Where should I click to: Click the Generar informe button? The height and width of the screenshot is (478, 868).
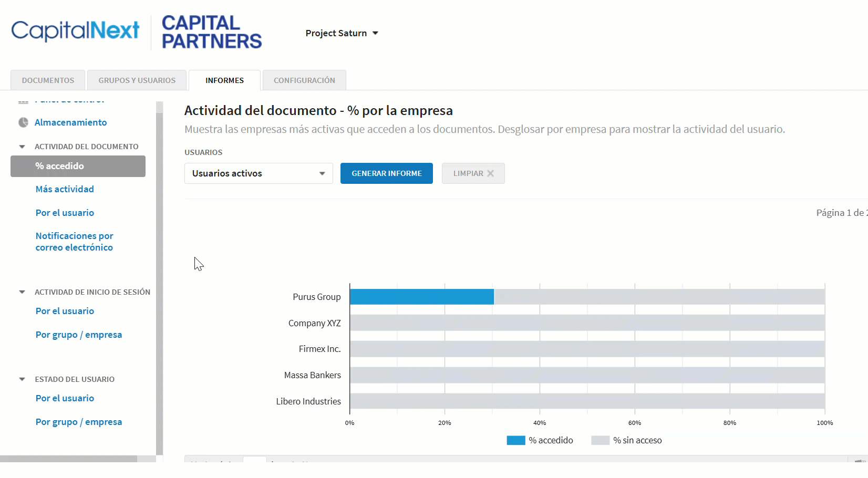click(x=387, y=173)
